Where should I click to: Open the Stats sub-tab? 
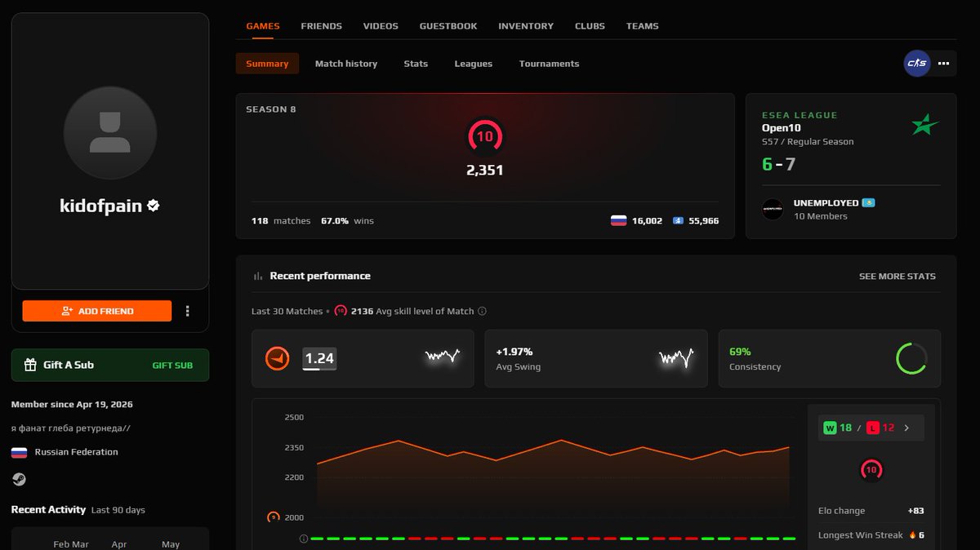(416, 64)
